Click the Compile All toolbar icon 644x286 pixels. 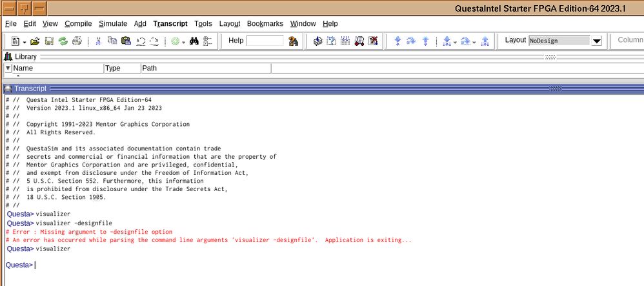coord(332,41)
